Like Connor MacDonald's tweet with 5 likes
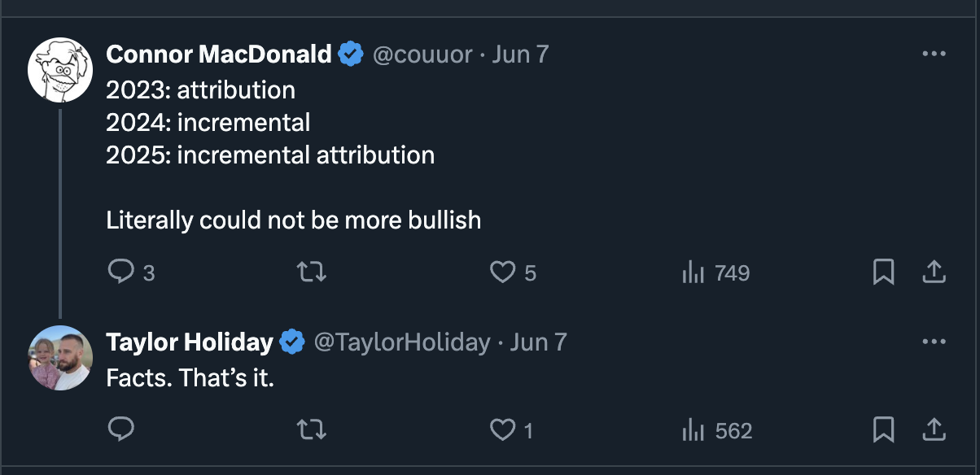The width and height of the screenshot is (980, 475). [x=513, y=272]
